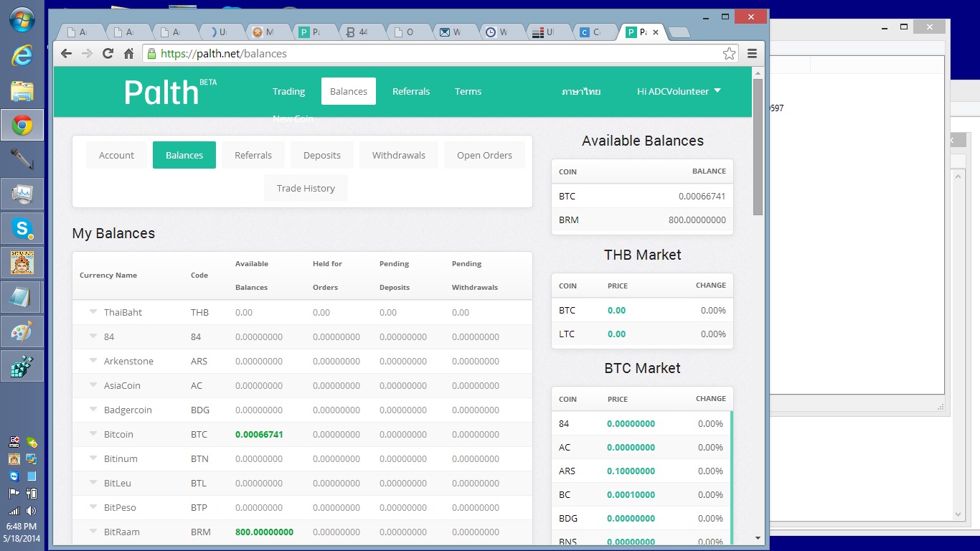
Task: Expand the ThaiBaht row arrow
Action: coord(93,312)
